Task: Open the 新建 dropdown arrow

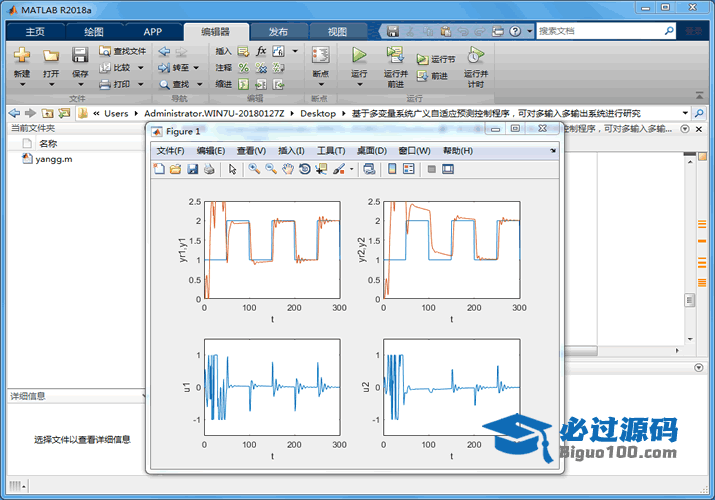Action: (22, 84)
